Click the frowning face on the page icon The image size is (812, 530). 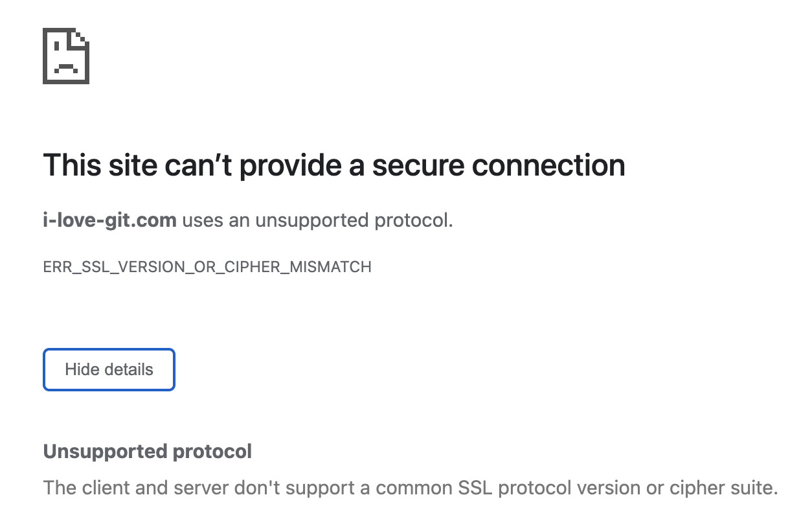pyautogui.click(x=65, y=57)
